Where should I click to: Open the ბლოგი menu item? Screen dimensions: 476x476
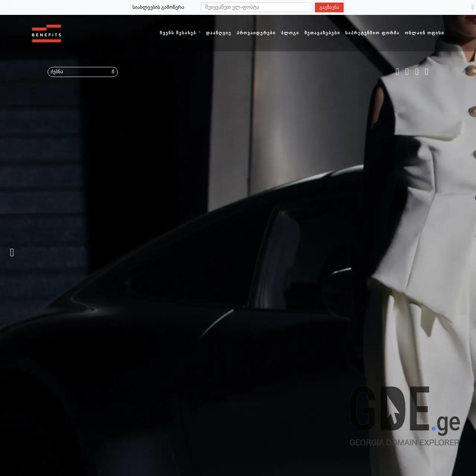click(291, 33)
